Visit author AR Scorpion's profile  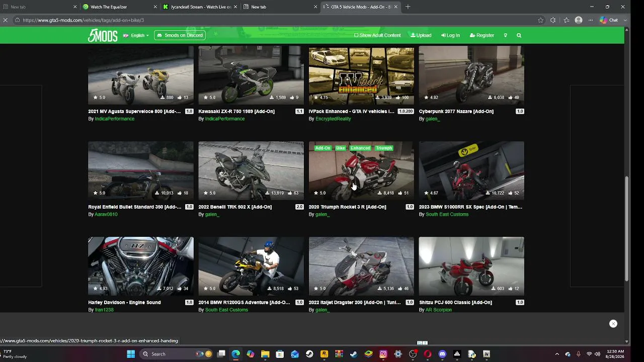pyautogui.click(x=439, y=310)
